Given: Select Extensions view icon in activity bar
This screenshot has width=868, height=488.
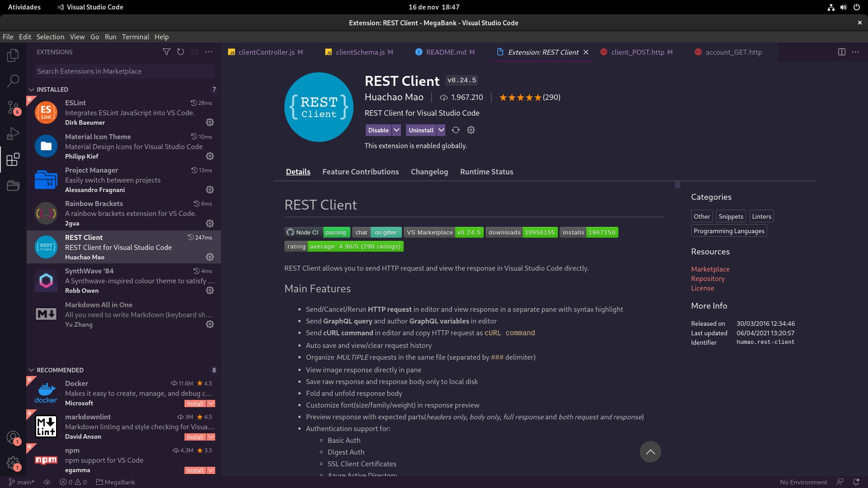Looking at the screenshot, I should pyautogui.click(x=13, y=159).
